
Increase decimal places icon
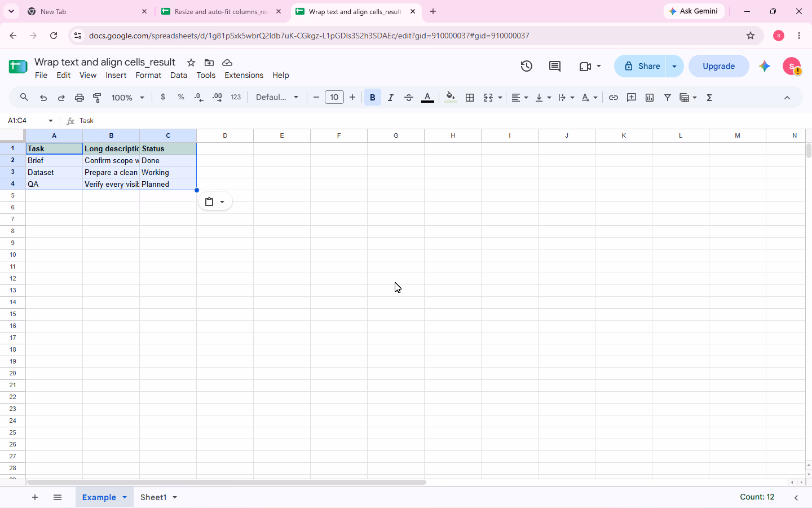(x=217, y=97)
